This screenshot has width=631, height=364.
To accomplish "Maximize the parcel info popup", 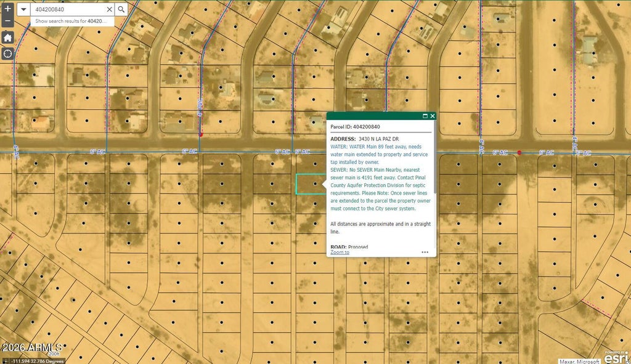I will [x=425, y=116].
